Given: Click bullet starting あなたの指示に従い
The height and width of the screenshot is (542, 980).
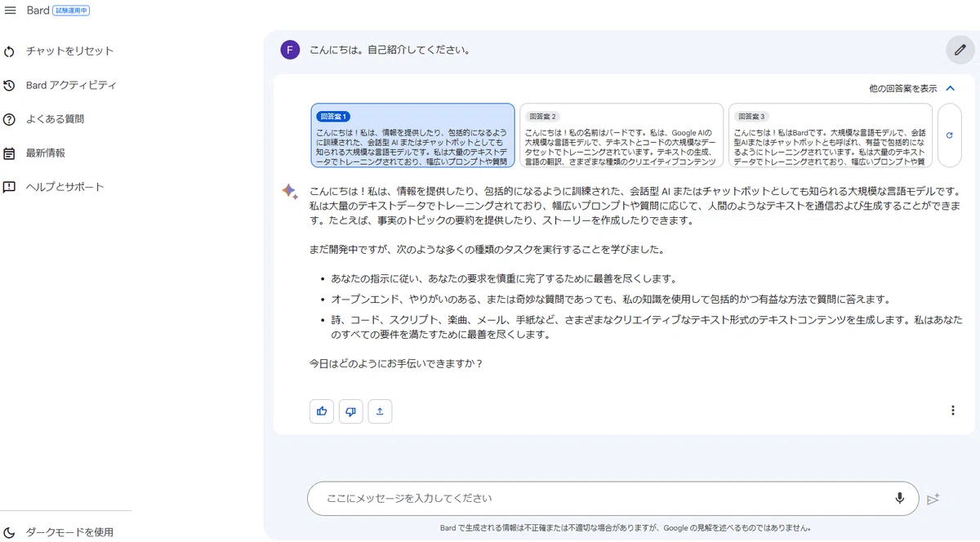Looking at the screenshot, I should point(504,278).
